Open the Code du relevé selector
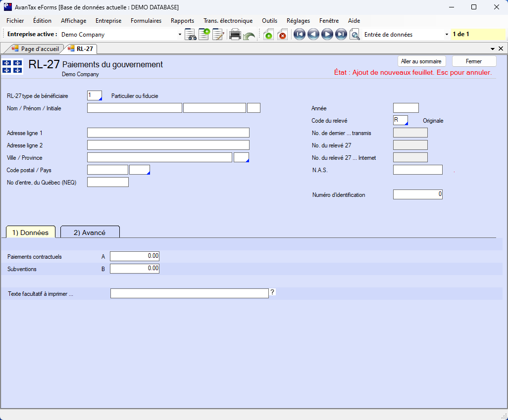The height and width of the screenshot is (420, 508). point(400,120)
